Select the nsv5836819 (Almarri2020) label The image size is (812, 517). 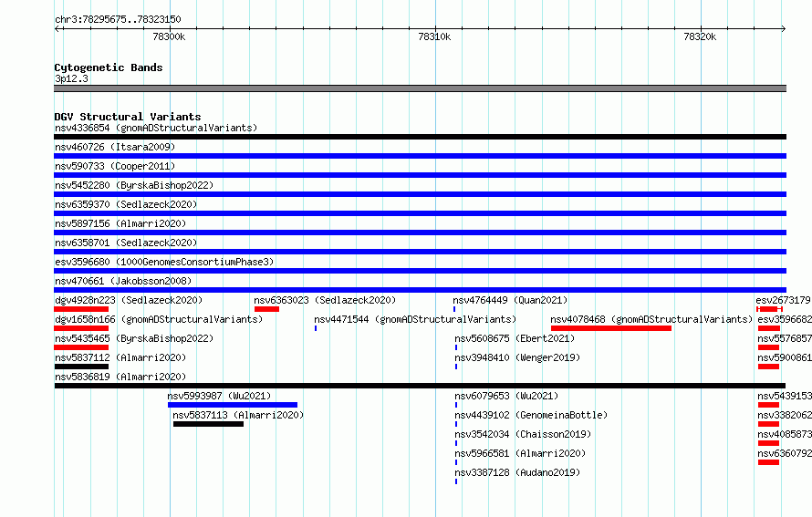click(120, 377)
